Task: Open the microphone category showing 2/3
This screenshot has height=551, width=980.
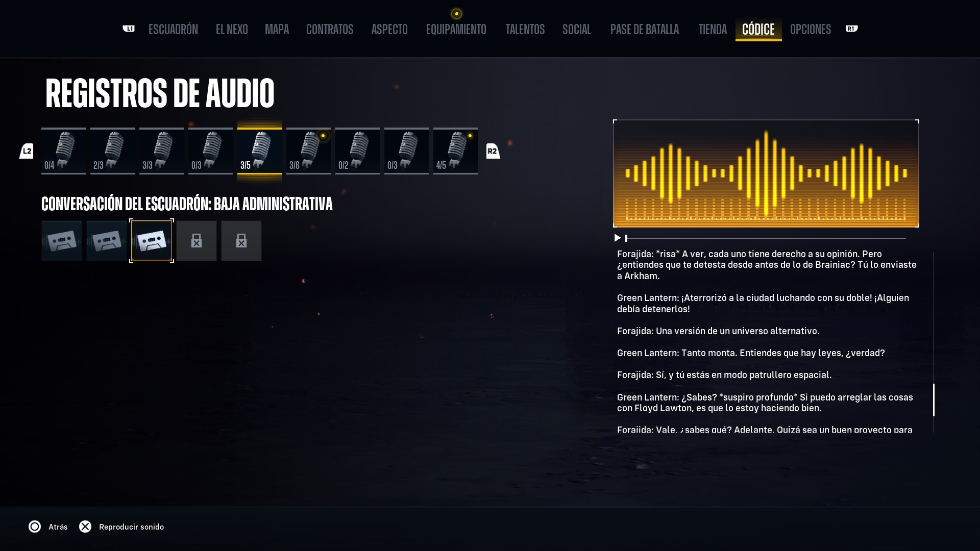Action: tap(113, 151)
